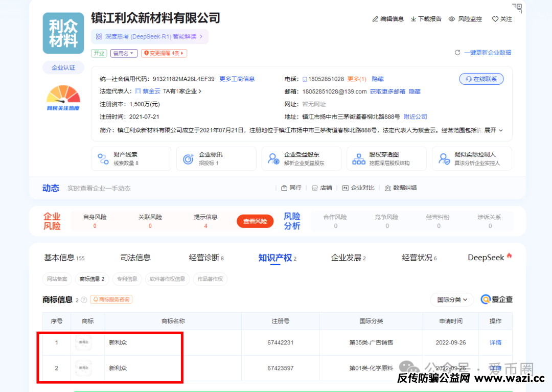This screenshot has height=392, width=552.
Task: Switch to the 企业发展 tab
Action: [x=348, y=258]
